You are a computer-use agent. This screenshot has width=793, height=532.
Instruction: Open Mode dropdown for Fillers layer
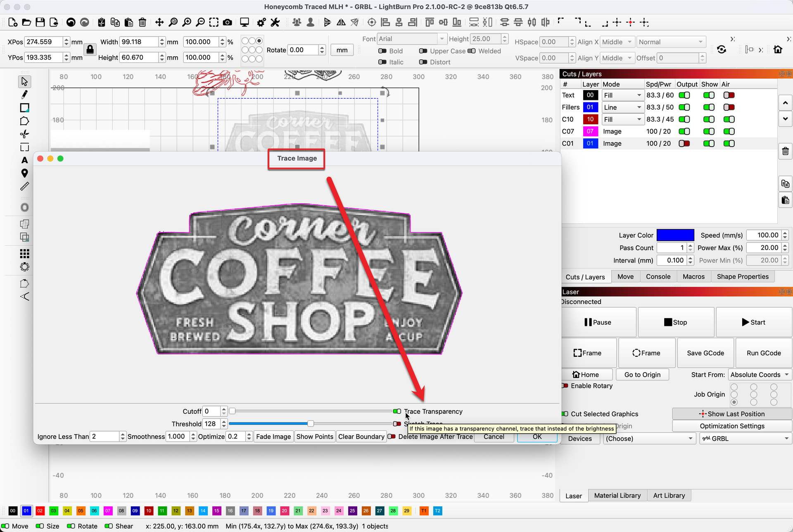pos(622,107)
